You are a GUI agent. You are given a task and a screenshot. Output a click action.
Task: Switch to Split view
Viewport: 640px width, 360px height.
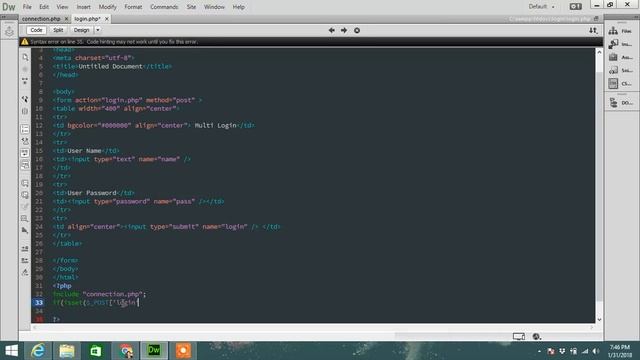point(58,30)
